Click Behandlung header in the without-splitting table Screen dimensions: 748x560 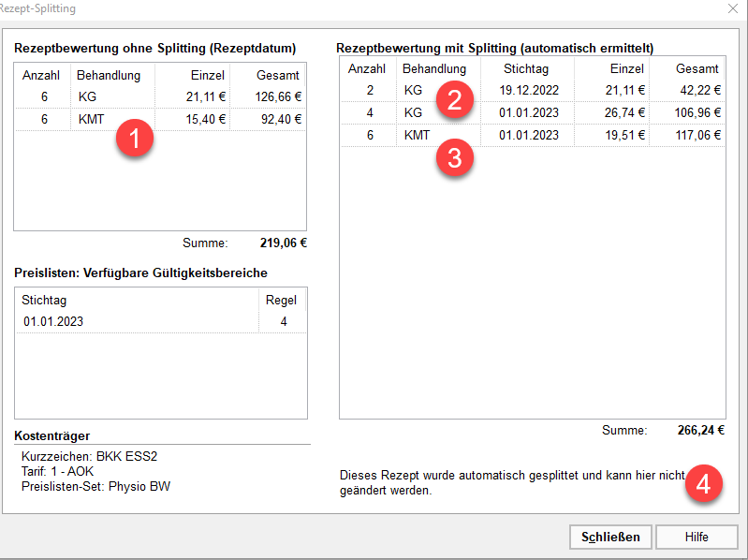[110, 75]
